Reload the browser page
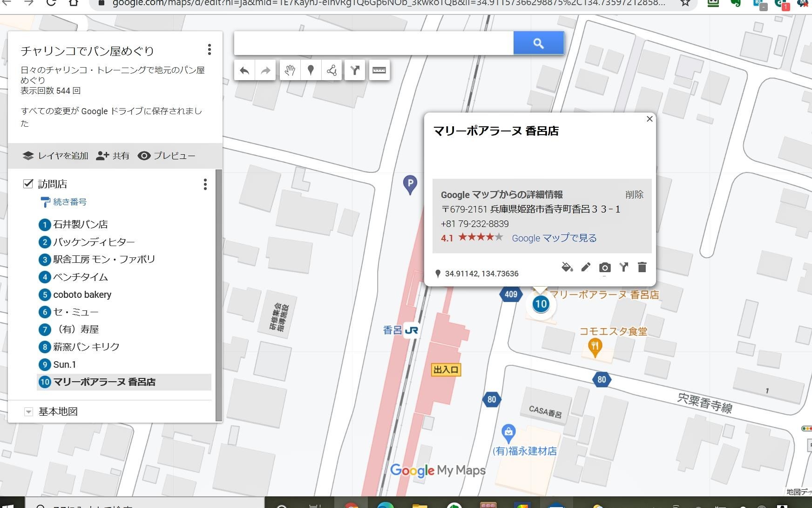 51,3
